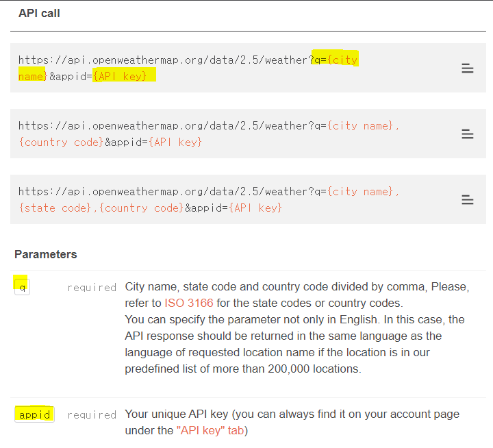493x448 pixels.
Task: Click the menu icon of the state code API call
Action: click(467, 200)
